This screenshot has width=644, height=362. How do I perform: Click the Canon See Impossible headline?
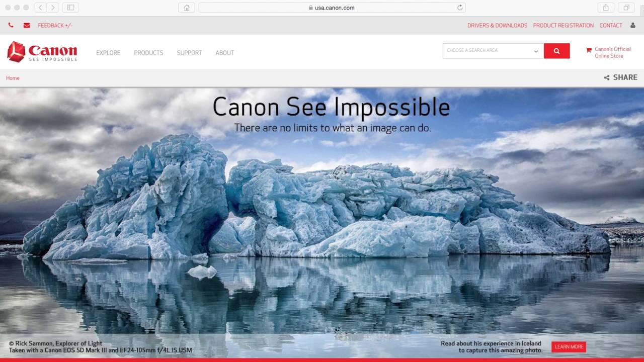(x=331, y=107)
